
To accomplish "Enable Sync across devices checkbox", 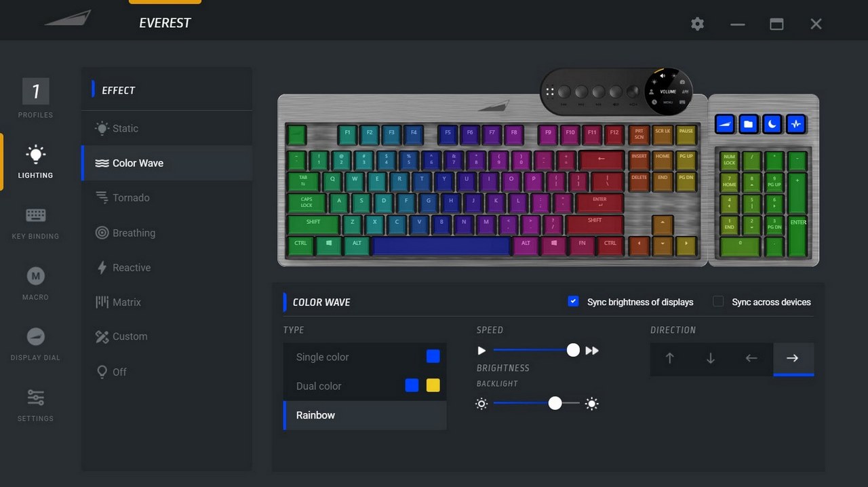I will point(718,301).
